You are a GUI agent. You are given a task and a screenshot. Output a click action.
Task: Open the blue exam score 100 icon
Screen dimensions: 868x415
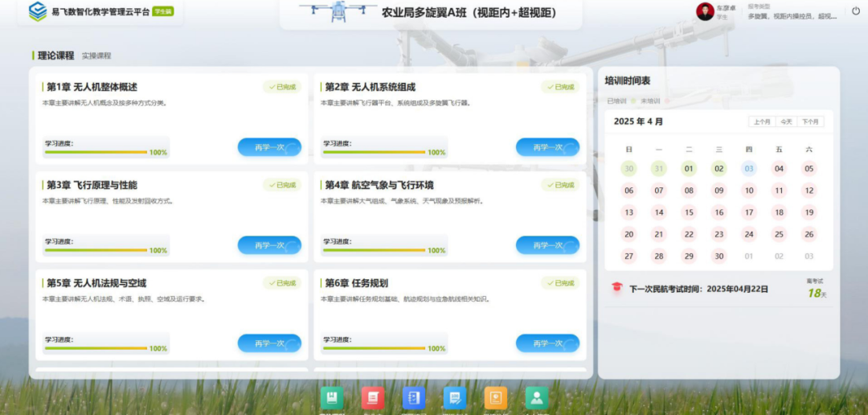coord(455,398)
